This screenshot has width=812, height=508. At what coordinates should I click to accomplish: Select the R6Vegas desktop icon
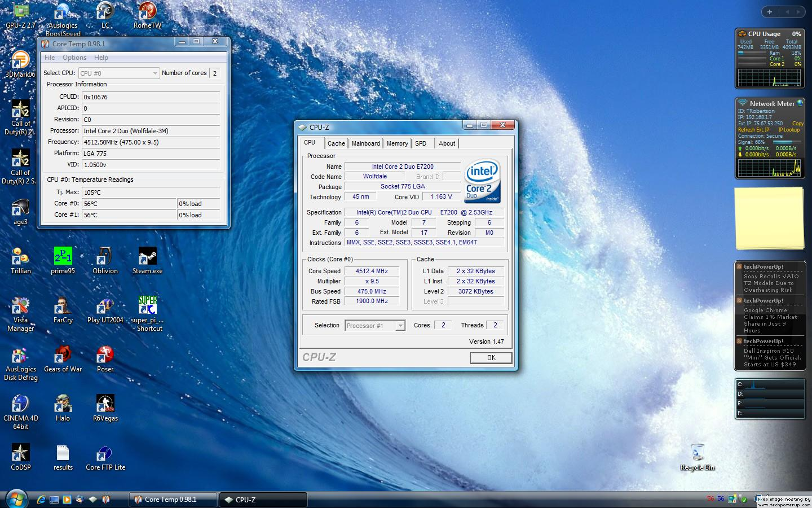click(105, 409)
